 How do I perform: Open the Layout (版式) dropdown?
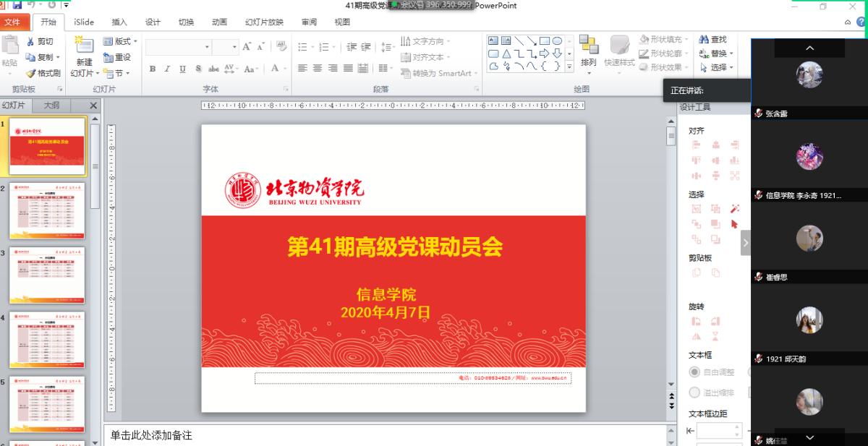pyautogui.click(x=117, y=41)
